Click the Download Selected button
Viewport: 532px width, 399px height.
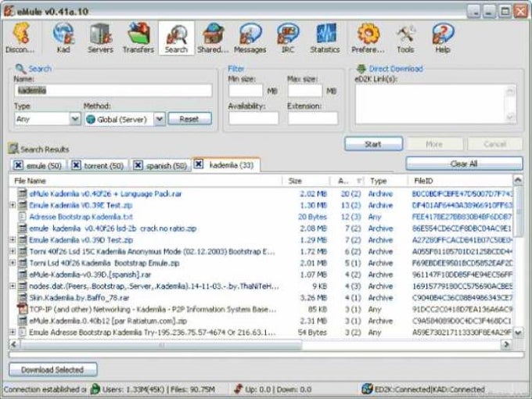click(x=52, y=369)
